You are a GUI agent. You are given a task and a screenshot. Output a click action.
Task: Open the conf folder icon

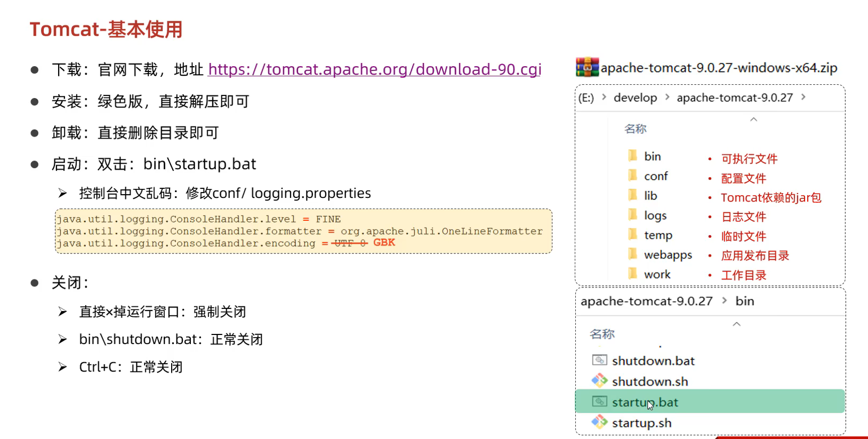point(633,175)
